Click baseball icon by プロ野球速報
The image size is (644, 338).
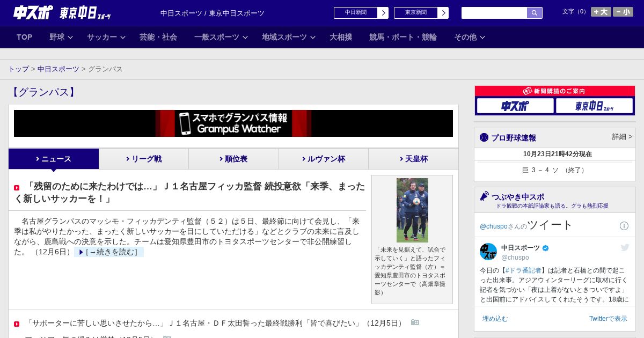[484, 137]
